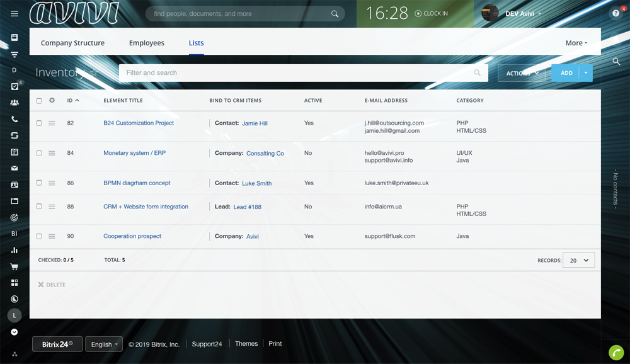Image resolution: width=630 pixels, height=364 pixels.
Task: Click into the Filter and search field
Action: click(x=296, y=73)
